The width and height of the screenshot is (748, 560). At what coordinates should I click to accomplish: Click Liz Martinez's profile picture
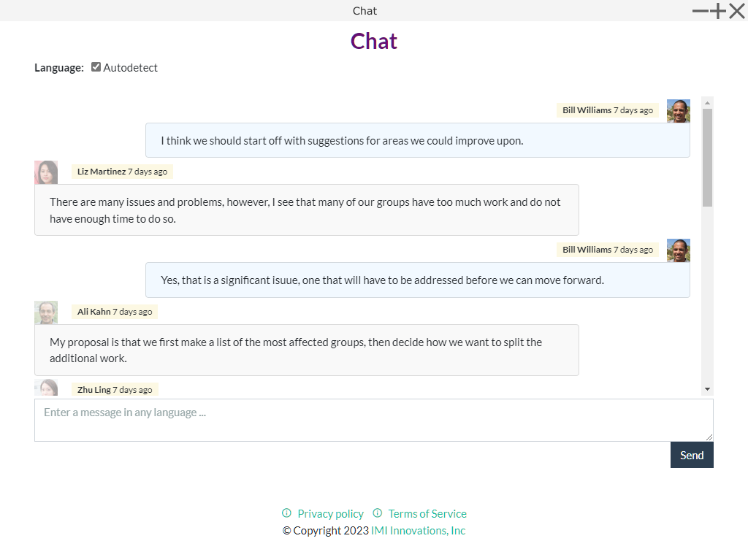coord(46,172)
